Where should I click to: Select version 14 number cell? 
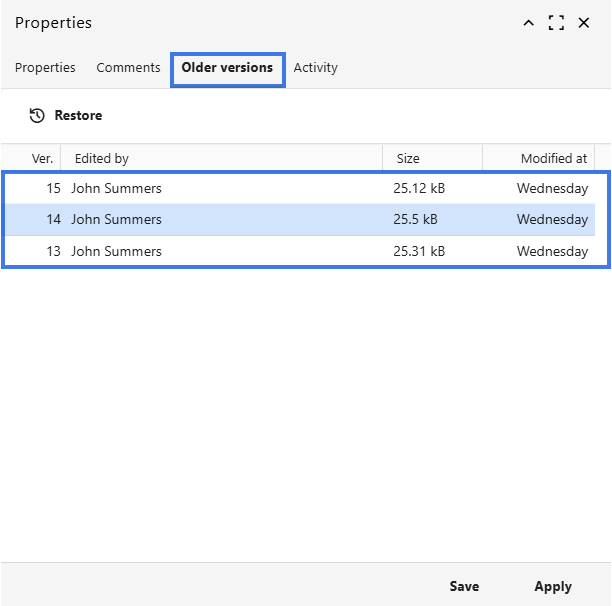53,219
